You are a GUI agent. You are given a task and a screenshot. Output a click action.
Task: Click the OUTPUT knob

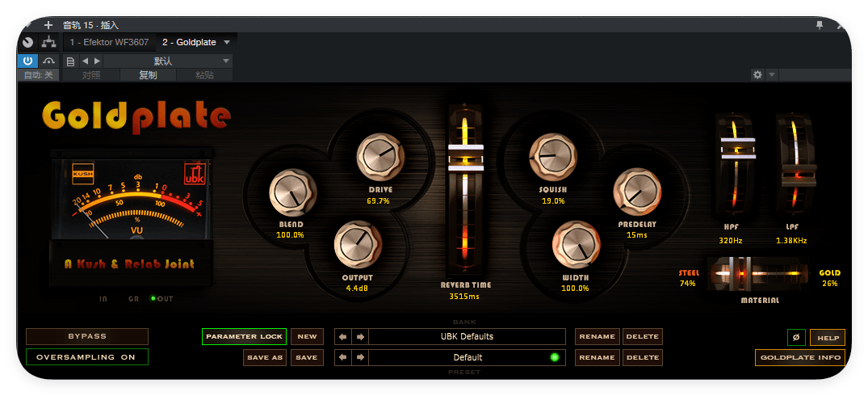(x=358, y=244)
